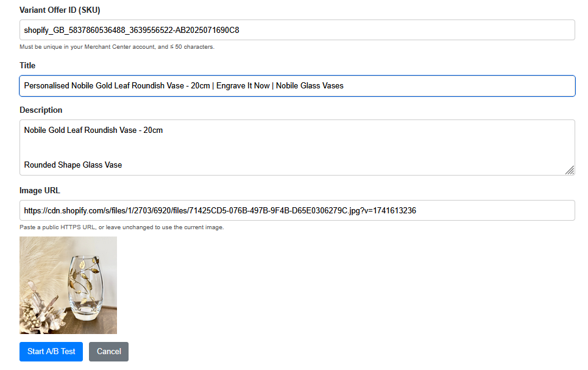The width and height of the screenshot is (588, 370).
Task: Click "shopify_GB" prefix in the SKU value
Action: (x=44, y=30)
